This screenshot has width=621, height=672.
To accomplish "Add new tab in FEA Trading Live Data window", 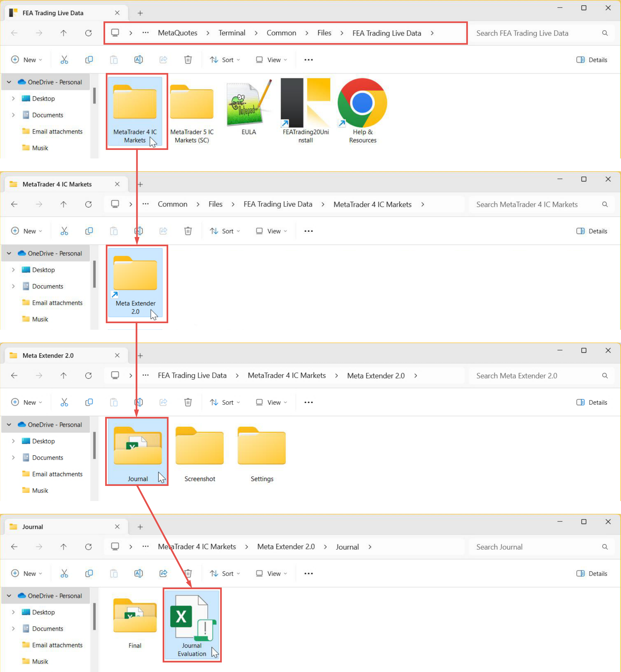I will click(x=140, y=13).
